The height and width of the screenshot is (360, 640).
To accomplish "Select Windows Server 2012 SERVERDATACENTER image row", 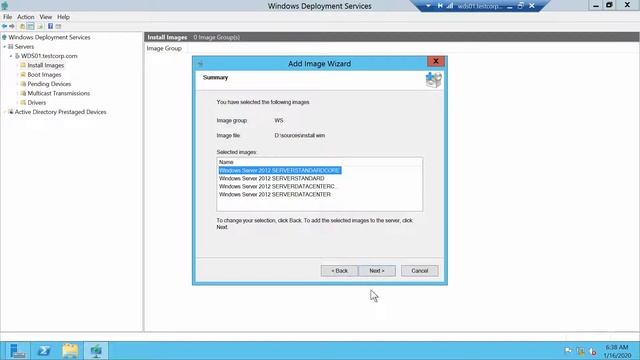I will point(275,194).
